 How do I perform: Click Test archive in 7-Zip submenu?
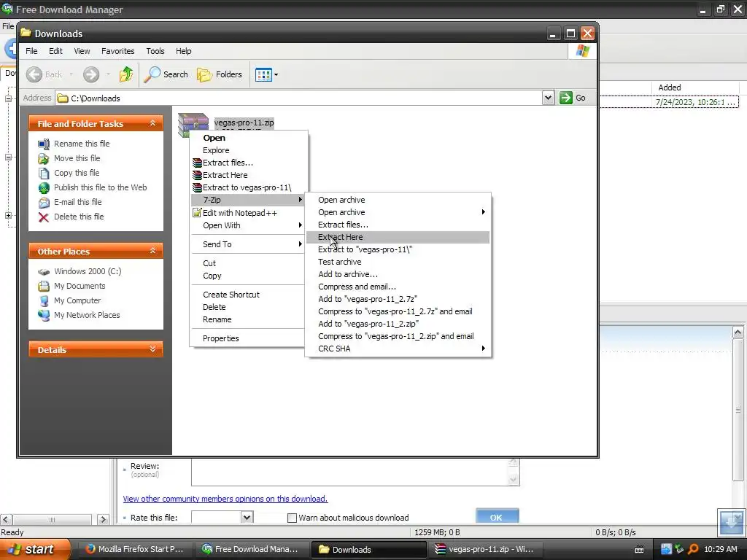tap(398, 262)
